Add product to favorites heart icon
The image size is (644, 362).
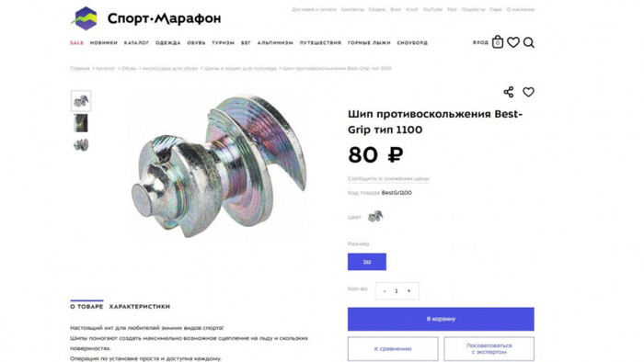528,92
